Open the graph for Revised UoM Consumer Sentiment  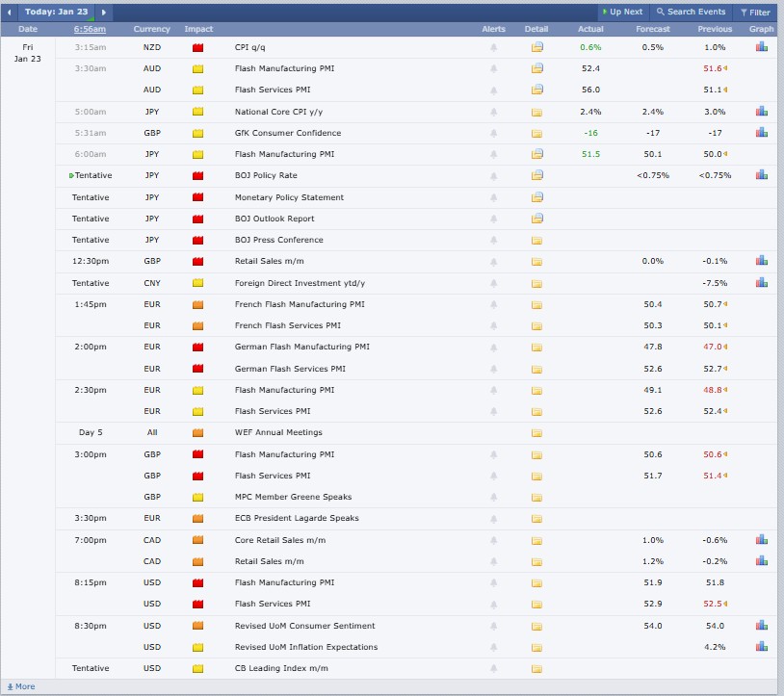pyautogui.click(x=761, y=626)
